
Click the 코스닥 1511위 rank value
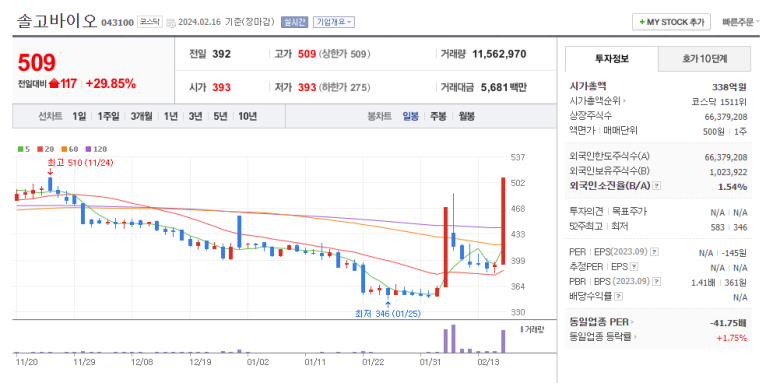coord(719,102)
